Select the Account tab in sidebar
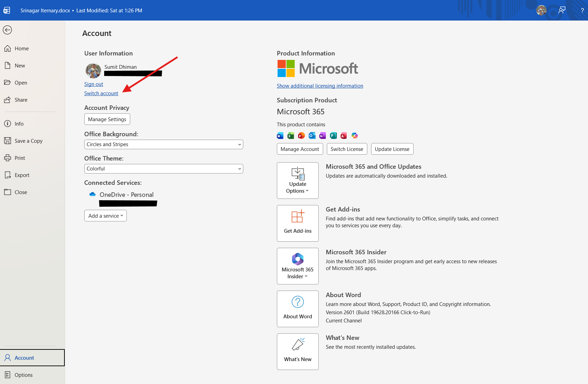 pos(32,358)
